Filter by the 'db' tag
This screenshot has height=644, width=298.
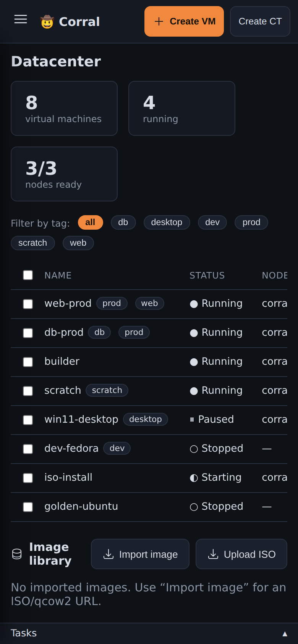click(123, 222)
